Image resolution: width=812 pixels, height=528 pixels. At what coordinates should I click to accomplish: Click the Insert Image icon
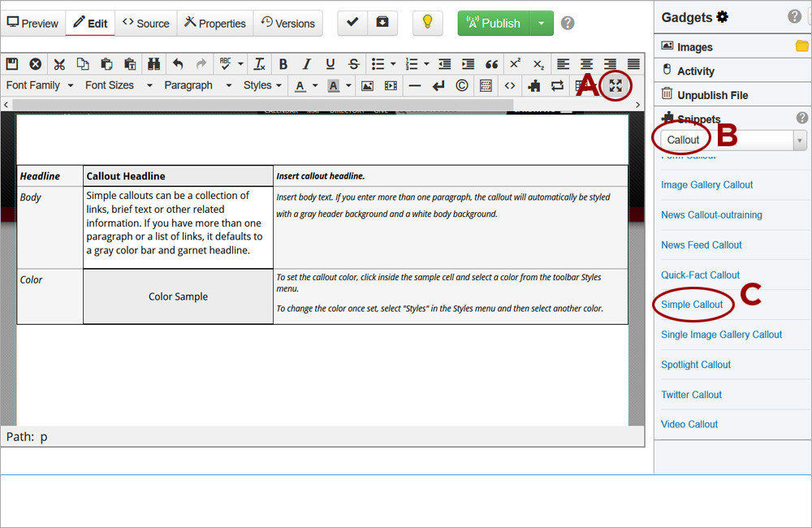(367, 85)
